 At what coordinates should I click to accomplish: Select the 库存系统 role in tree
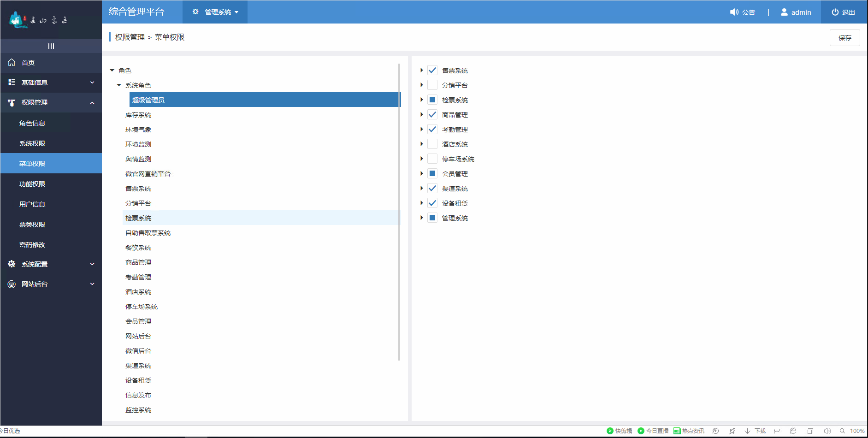click(138, 115)
